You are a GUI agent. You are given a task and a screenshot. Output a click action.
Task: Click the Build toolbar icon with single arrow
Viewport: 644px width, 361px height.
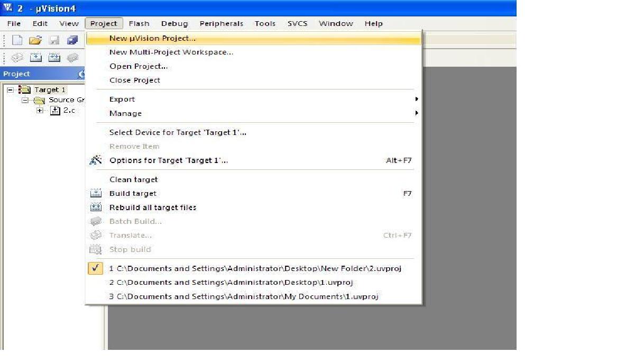pos(36,58)
